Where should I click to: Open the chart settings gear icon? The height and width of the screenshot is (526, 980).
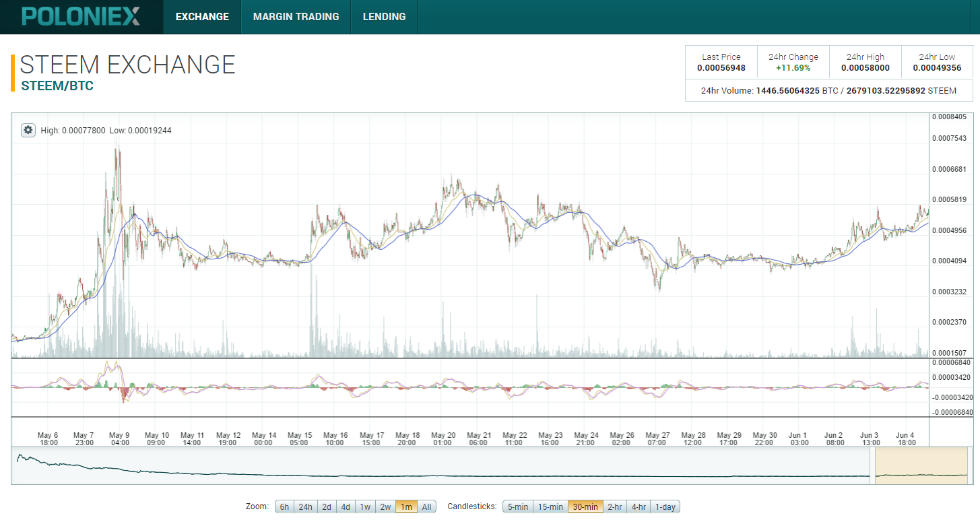28,130
